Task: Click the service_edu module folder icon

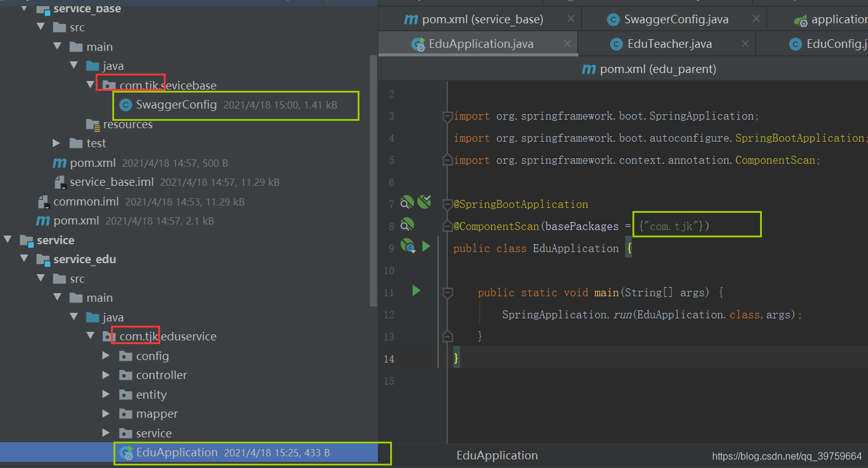Action: [43, 259]
